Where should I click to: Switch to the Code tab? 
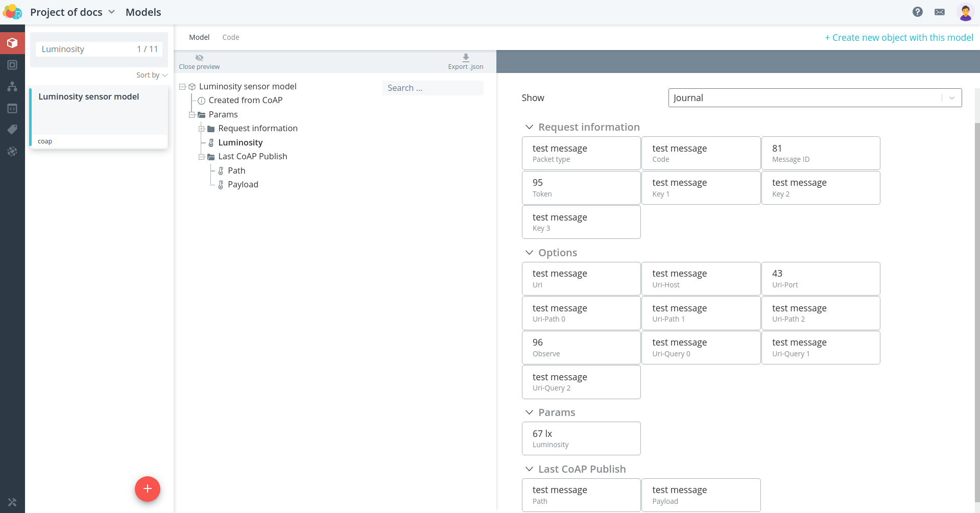[x=231, y=37]
